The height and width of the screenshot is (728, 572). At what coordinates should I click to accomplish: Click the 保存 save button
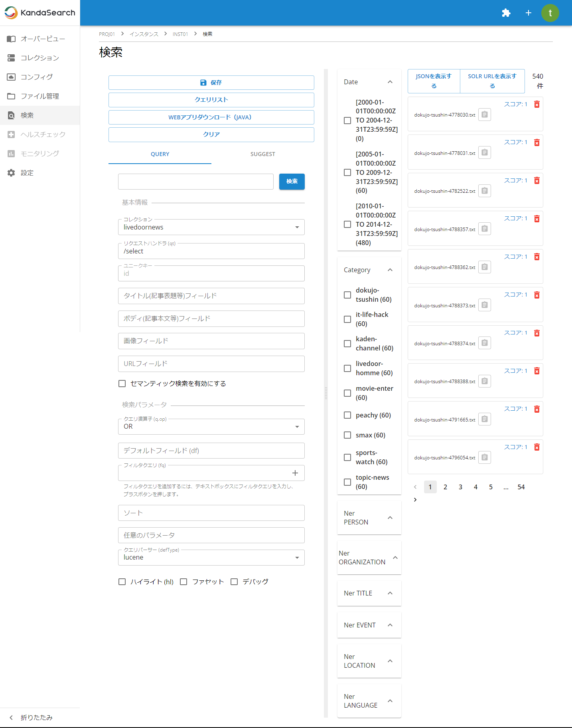[x=211, y=83]
